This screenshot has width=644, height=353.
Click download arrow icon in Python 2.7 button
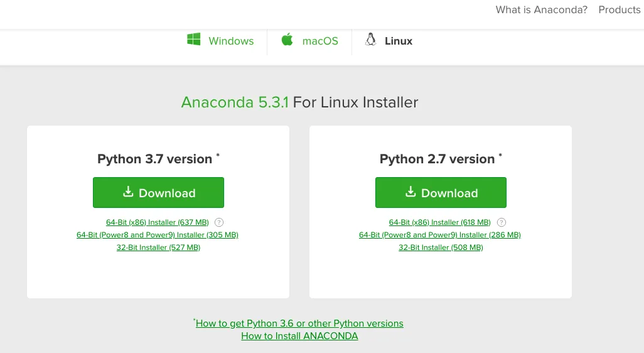pyautogui.click(x=411, y=192)
